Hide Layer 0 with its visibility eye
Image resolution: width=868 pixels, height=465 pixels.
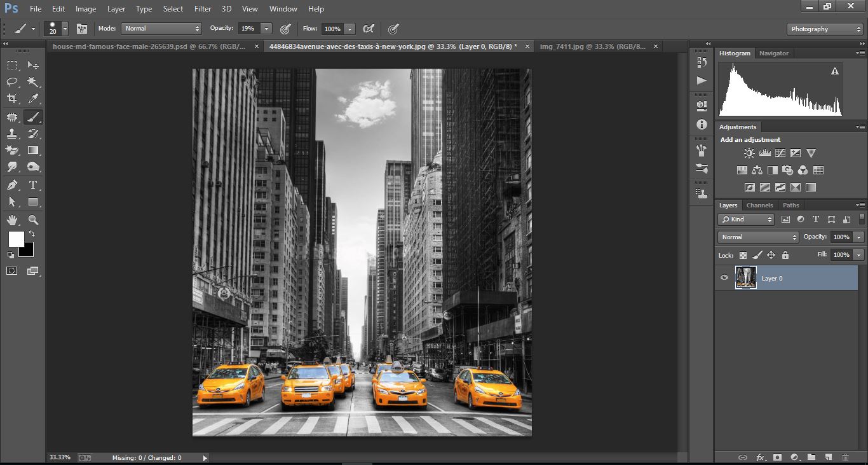(724, 277)
